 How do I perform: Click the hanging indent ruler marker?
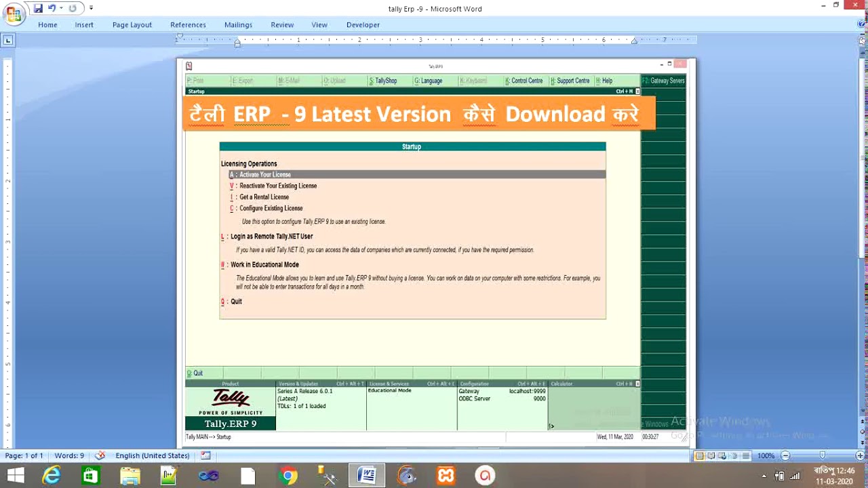(x=237, y=42)
